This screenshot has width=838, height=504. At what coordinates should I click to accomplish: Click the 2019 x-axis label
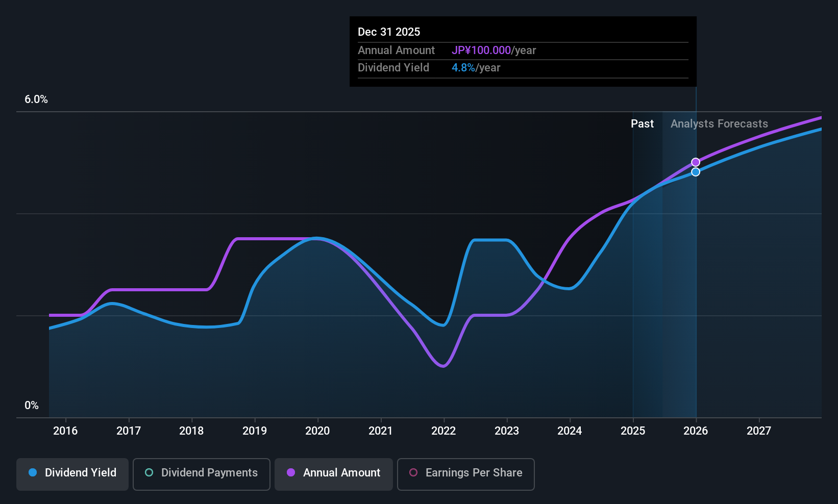click(255, 431)
